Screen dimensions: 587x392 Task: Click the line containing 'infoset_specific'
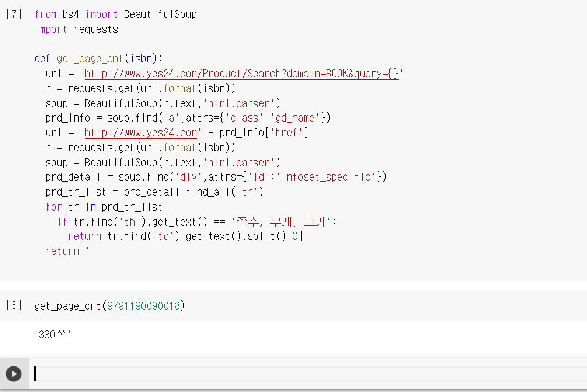point(216,177)
